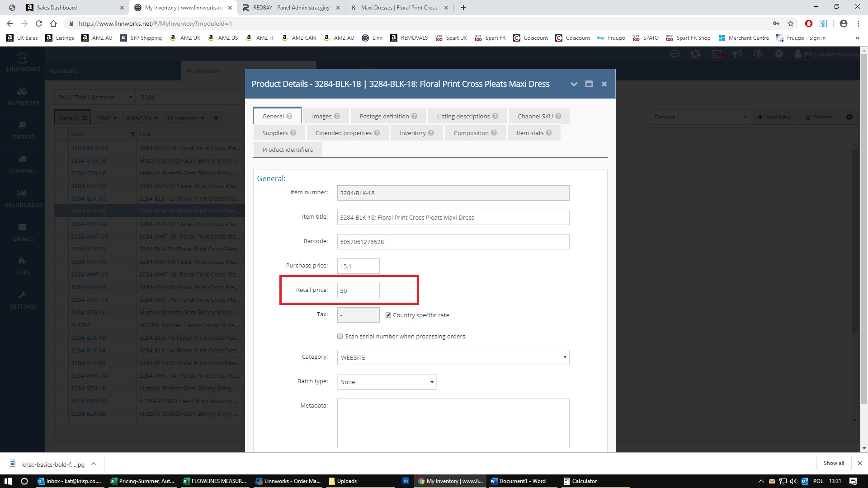The width and height of the screenshot is (868, 488).
Task: Open the Inventory sidebar section
Action: tap(23, 96)
